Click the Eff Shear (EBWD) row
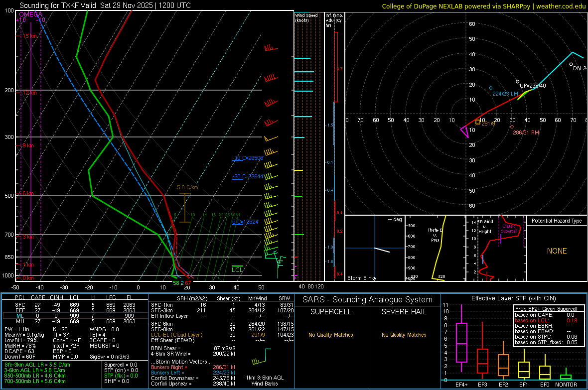This screenshot has height=390, width=588. coord(222,340)
